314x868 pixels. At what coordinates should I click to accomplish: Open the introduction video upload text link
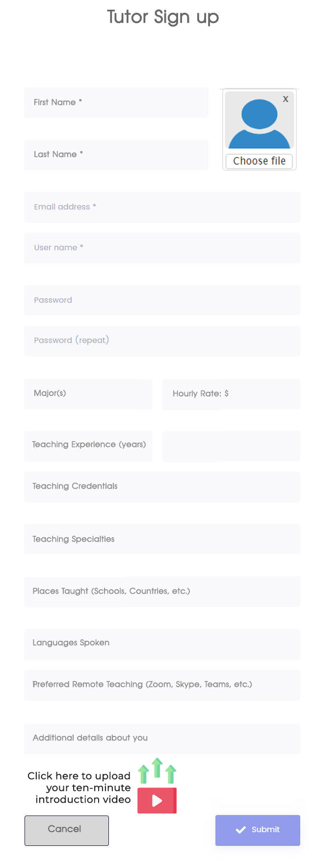(79, 788)
